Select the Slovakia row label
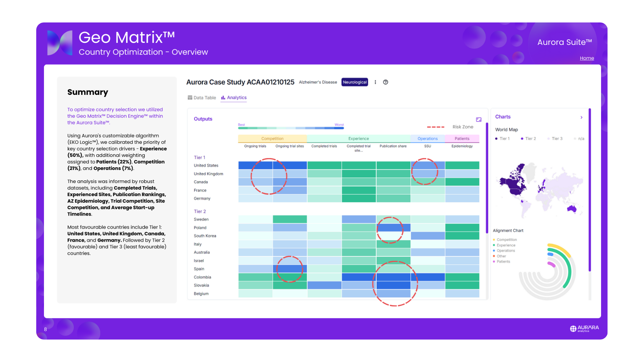This screenshot has width=644, height=362. tap(201, 286)
